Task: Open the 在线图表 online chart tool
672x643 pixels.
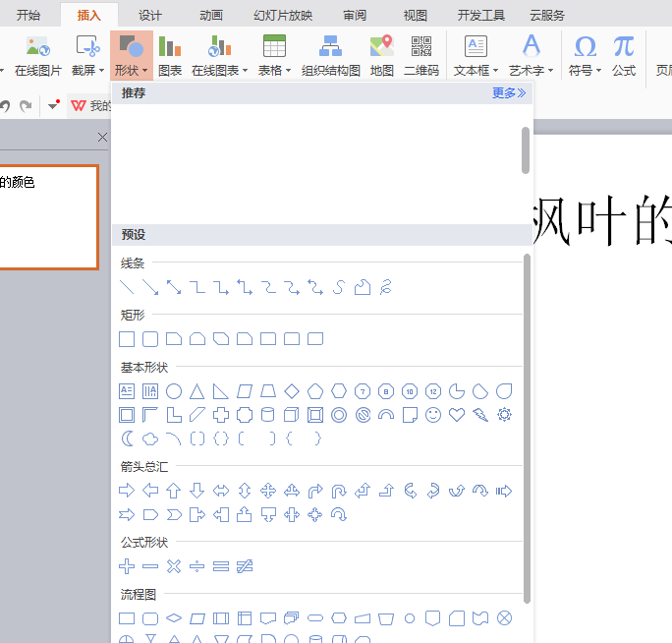Action: (219, 56)
